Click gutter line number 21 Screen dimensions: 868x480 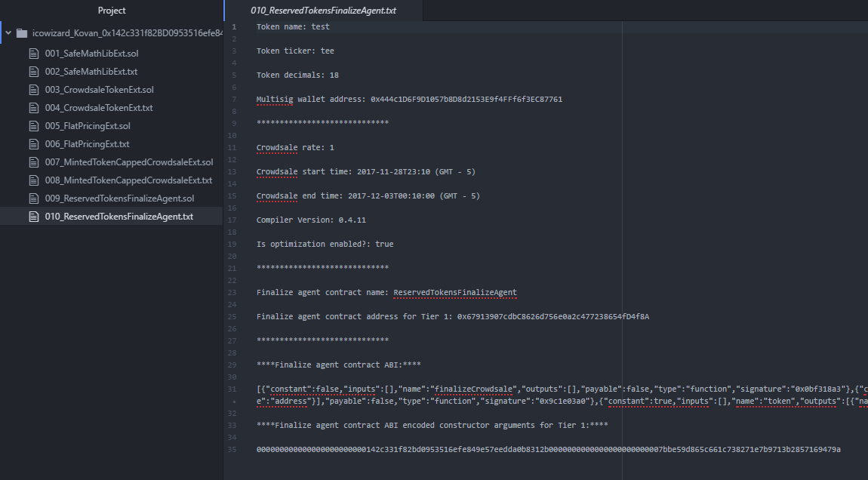click(232, 269)
